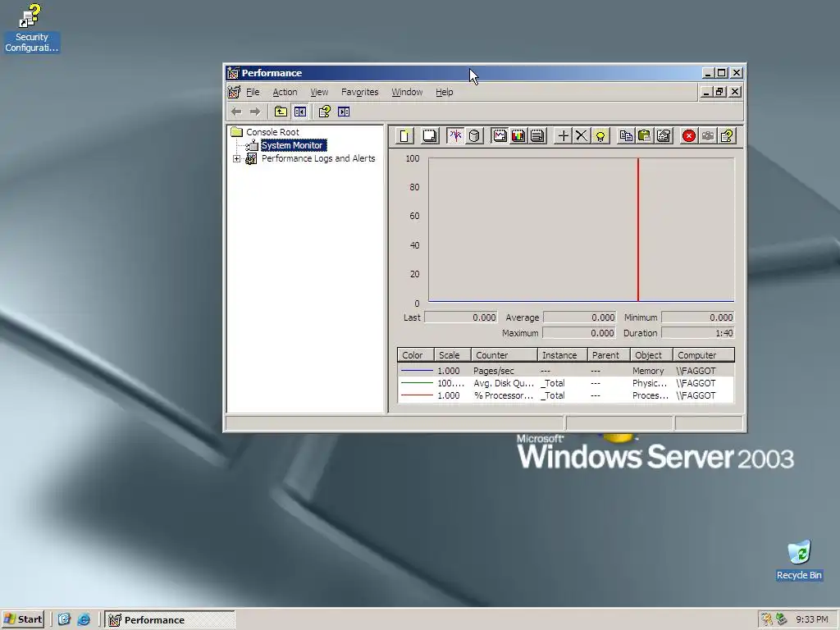Open Help icon in the MMC toolbar
This screenshot has height=630, width=840.
[325, 112]
